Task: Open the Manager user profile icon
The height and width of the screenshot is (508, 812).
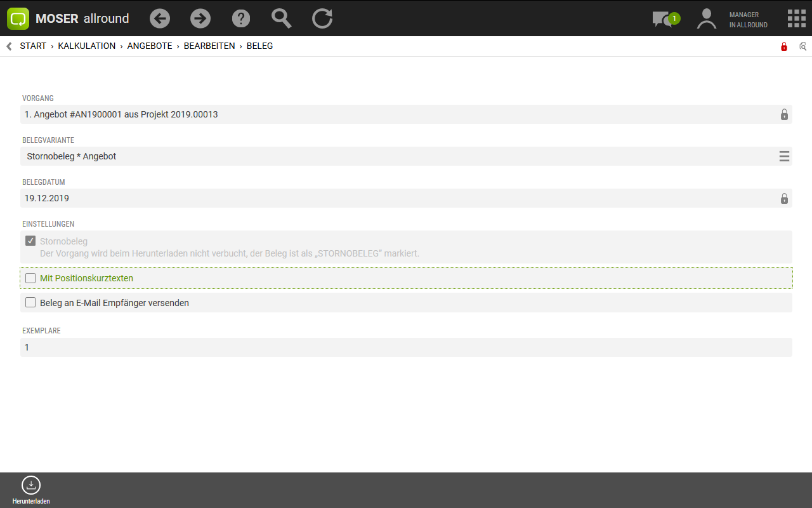Action: click(706, 18)
